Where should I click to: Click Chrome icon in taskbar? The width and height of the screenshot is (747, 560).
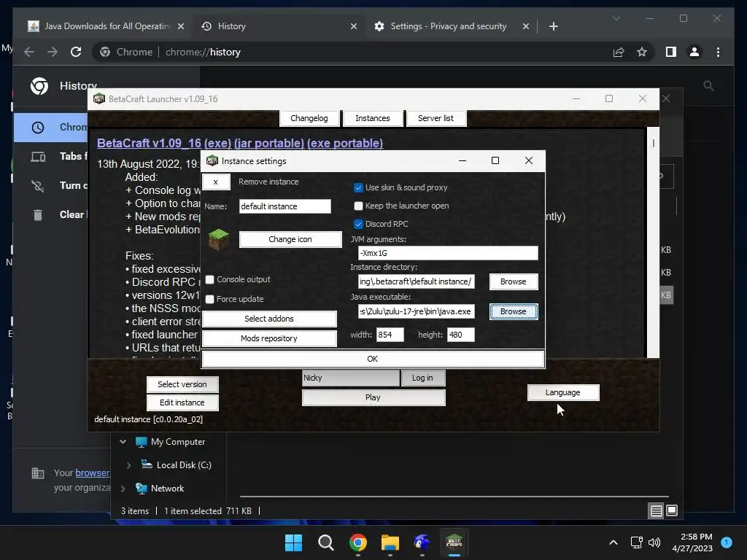(x=357, y=542)
